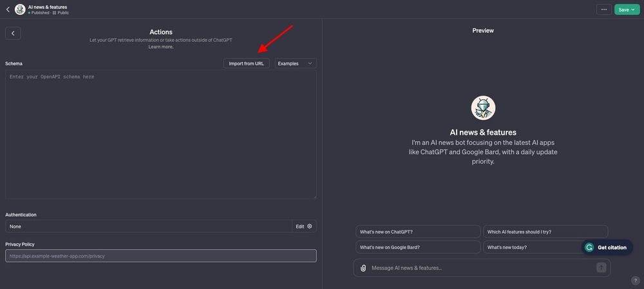Image resolution: width=644 pixels, height=289 pixels.
Task: Click the paperclip attach file icon
Action: [363, 268]
